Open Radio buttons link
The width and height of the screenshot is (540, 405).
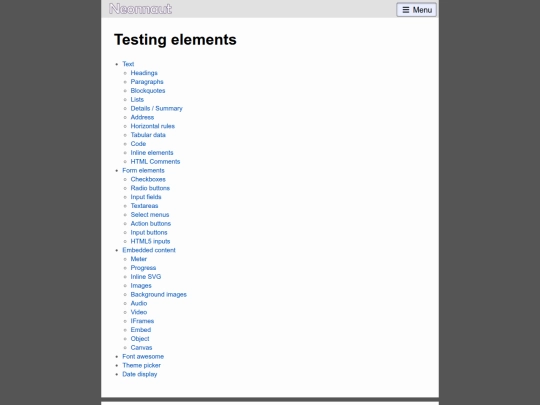tap(150, 188)
